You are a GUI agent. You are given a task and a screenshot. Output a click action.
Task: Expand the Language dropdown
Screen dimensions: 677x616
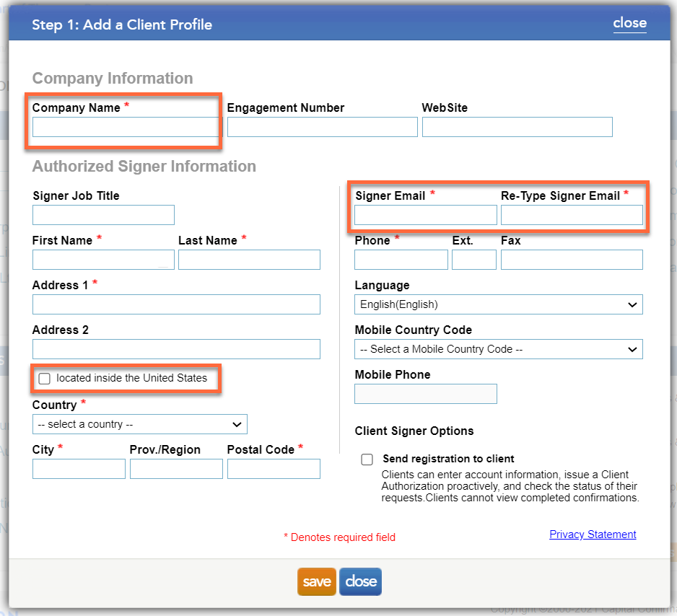(498, 304)
